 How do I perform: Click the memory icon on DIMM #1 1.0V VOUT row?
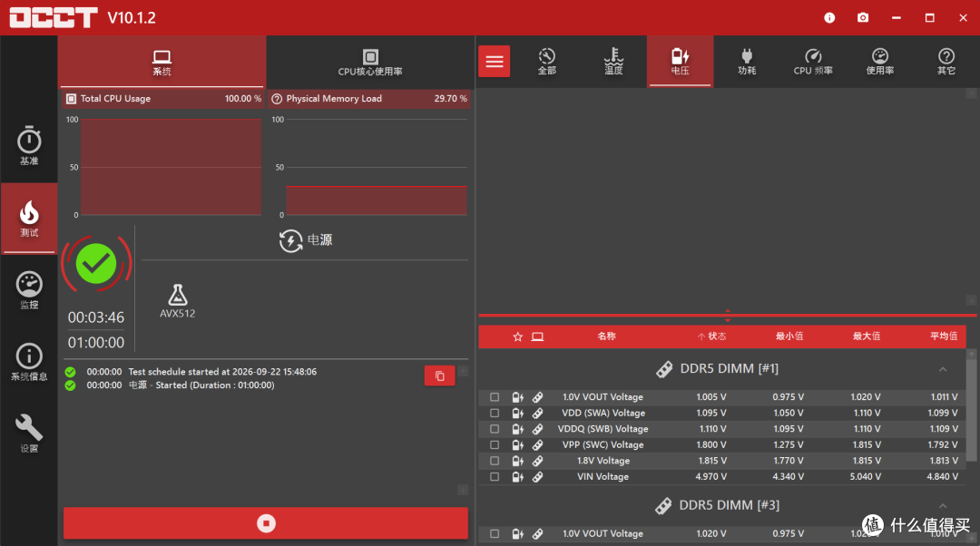point(537,396)
